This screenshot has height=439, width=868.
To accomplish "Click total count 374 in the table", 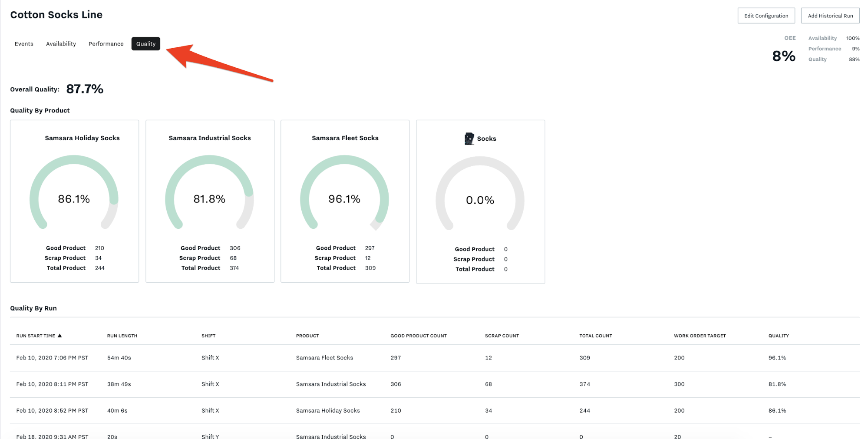I will tap(585, 384).
